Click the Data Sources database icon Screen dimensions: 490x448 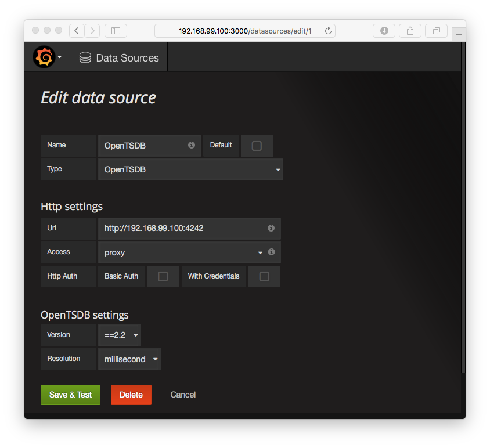coord(85,58)
